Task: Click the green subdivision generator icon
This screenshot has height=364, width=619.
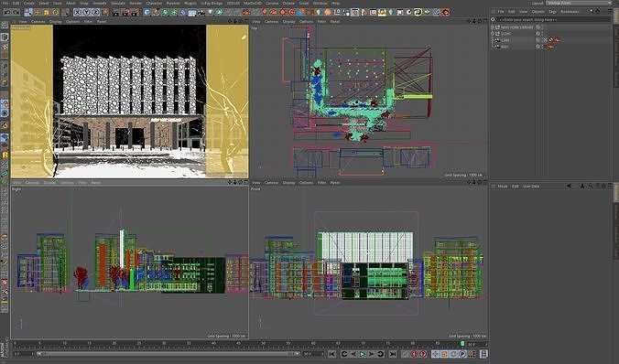Action: (165, 13)
